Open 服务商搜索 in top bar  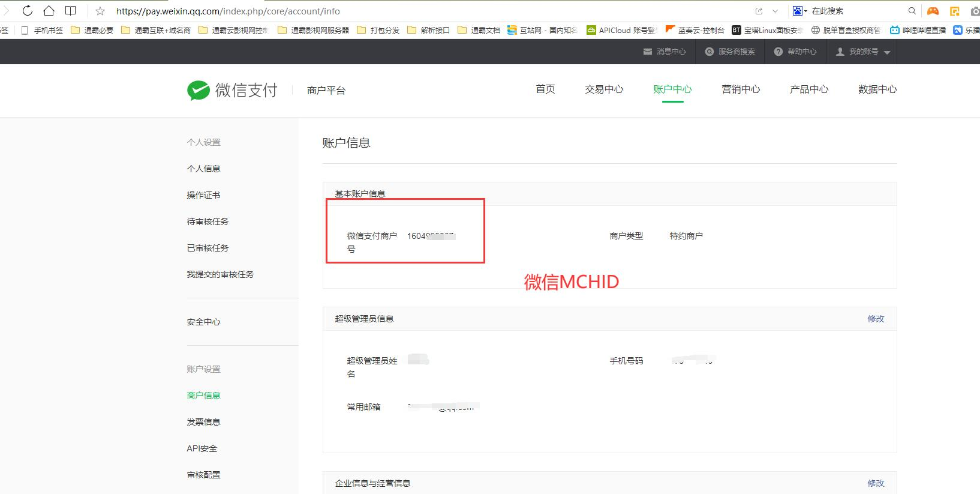[730, 52]
